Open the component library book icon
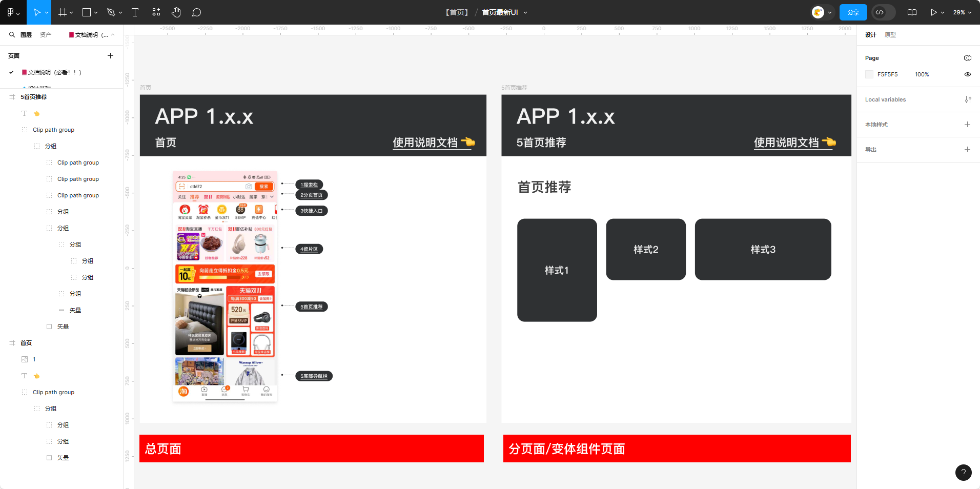The image size is (980, 489). (912, 12)
